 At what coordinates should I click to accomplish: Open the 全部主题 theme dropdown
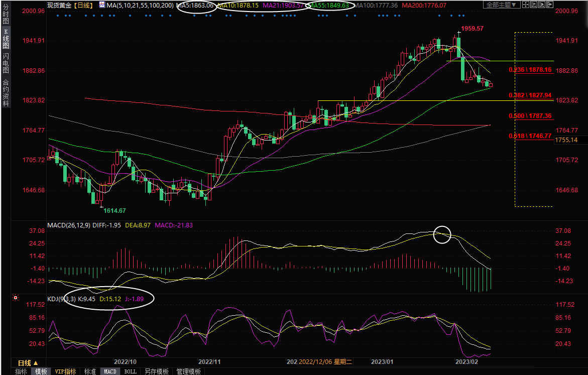[500, 5]
